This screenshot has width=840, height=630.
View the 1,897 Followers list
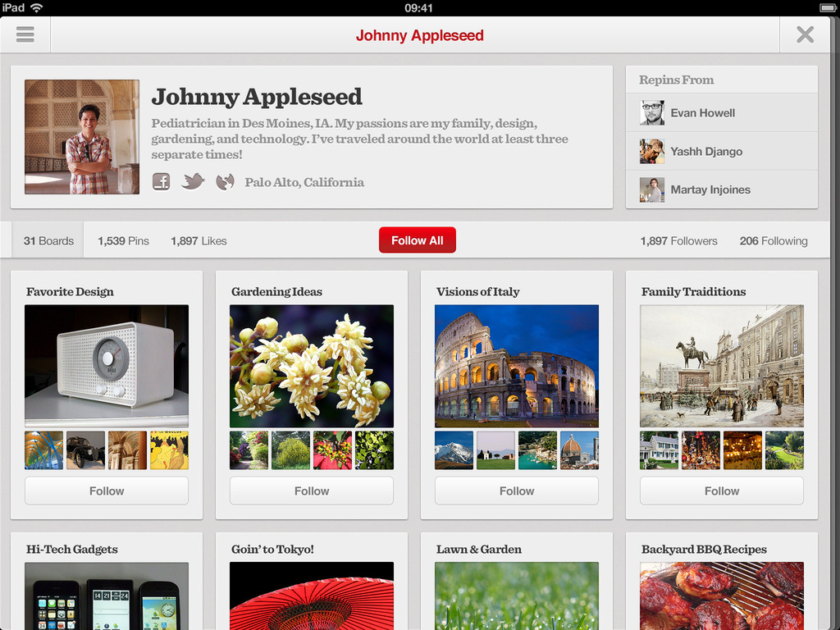(678, 241)
